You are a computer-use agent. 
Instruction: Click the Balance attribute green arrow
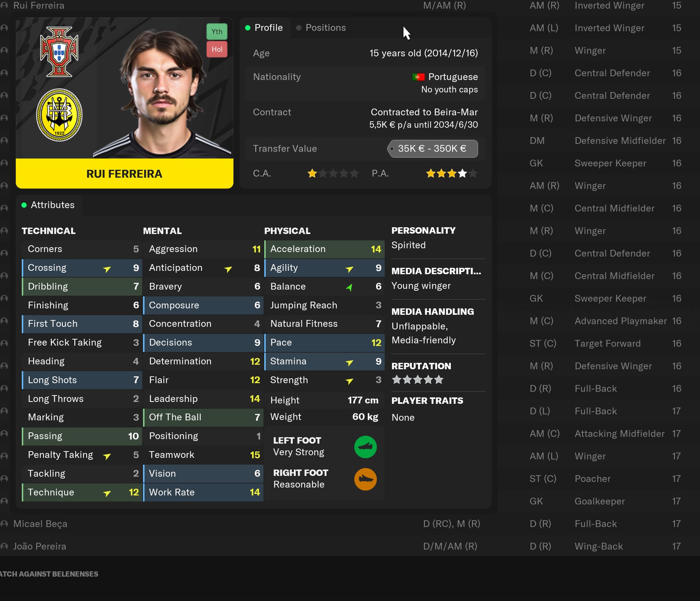349,287
